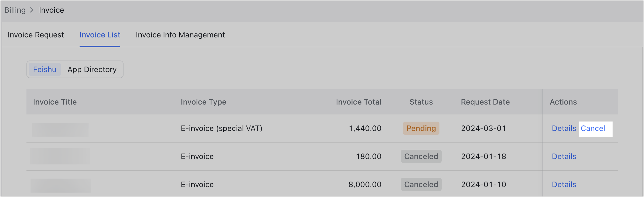Click the Canceled badge on 2024-01-10 row
This screenshot has height=197, width=644.
click(421, 184)
